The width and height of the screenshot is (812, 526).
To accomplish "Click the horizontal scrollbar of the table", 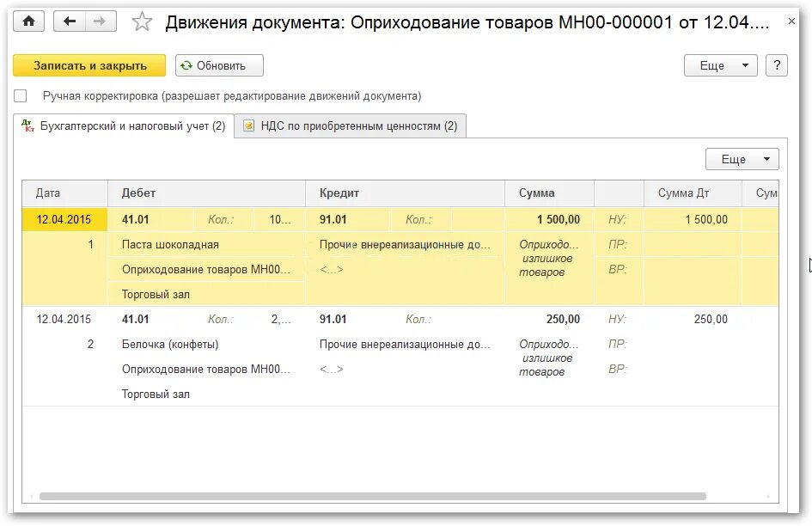I will pos(373,497).
